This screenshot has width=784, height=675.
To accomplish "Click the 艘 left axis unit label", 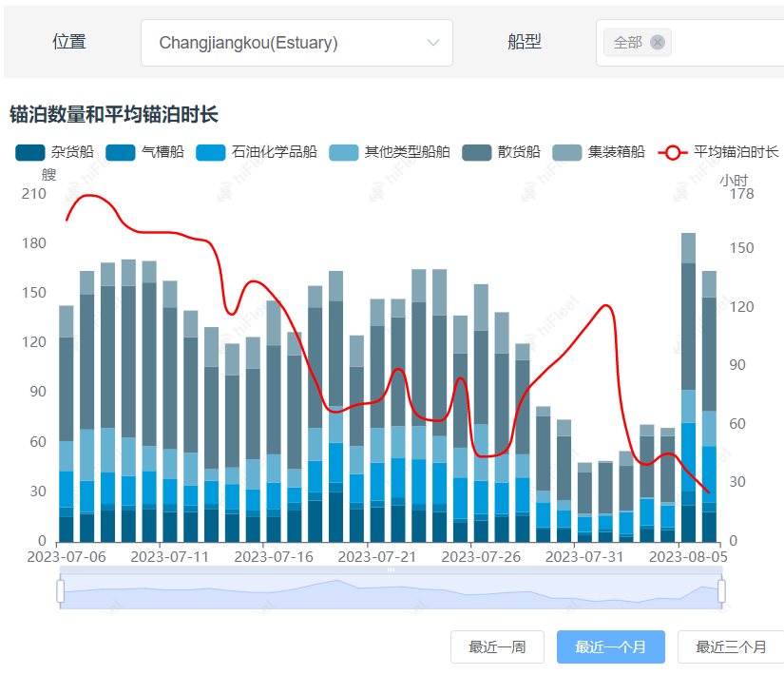I will pyautogui.click(x=49, y=175).
